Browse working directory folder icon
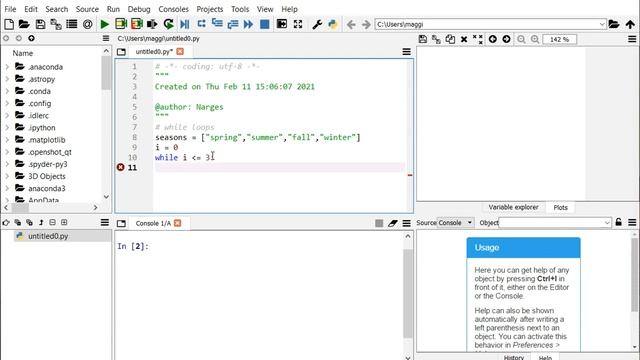Image resolution: width=640 pixels, height=360 pixels. click(x=614, y=24)
